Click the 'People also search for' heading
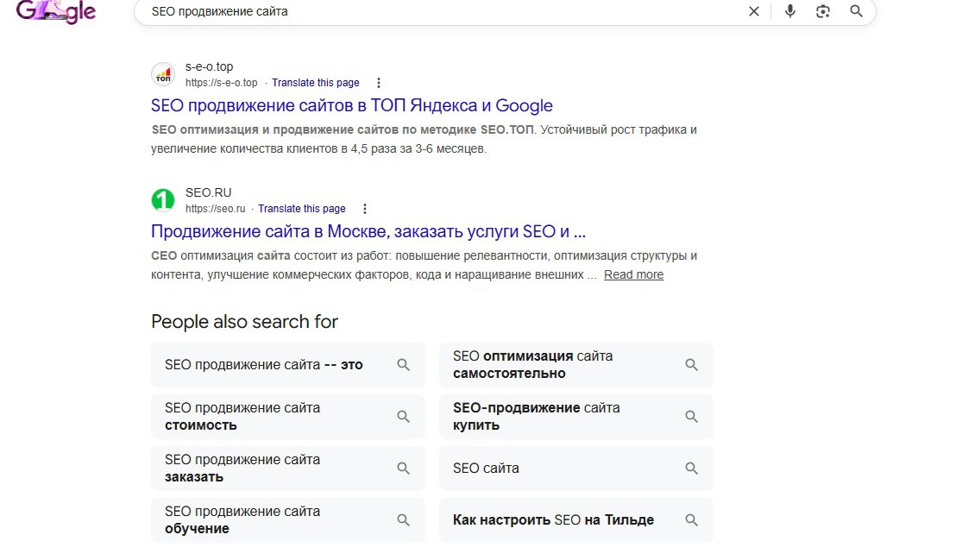Viewport: 962px width, 560px height. (x=244, y=321)
